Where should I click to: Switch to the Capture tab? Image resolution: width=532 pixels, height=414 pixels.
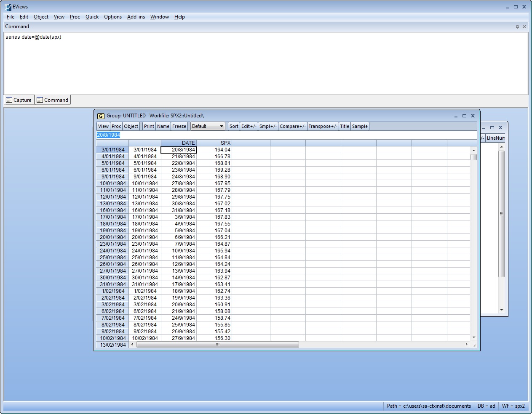click(x=19, y=100)
